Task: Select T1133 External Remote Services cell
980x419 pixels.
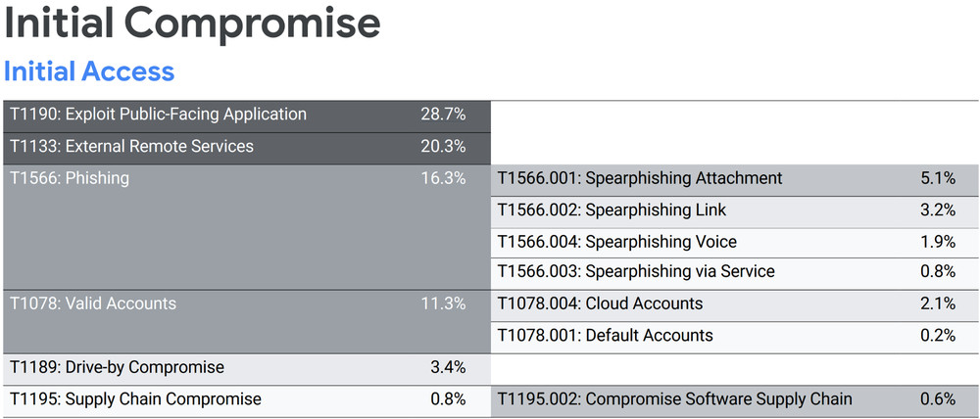Action: coord(131,147)
